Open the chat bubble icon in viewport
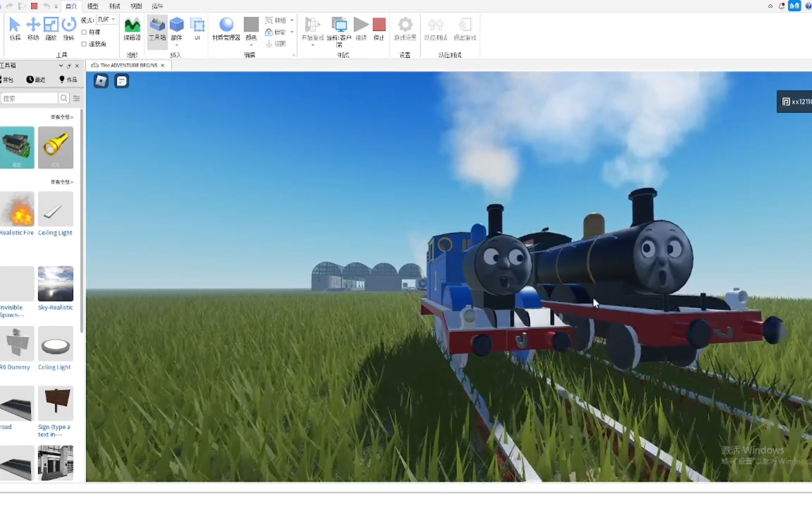This screenshot has height=508, width=812. pos(122,81)
